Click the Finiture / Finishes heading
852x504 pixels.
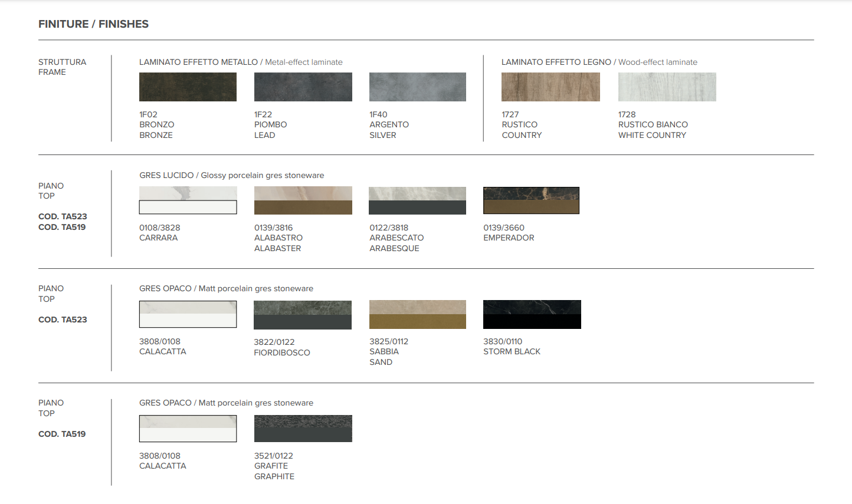click(93, 24)
